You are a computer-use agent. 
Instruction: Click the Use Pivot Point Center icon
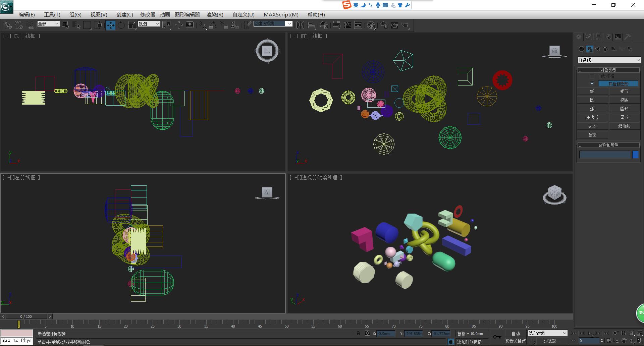pos(167,25)
